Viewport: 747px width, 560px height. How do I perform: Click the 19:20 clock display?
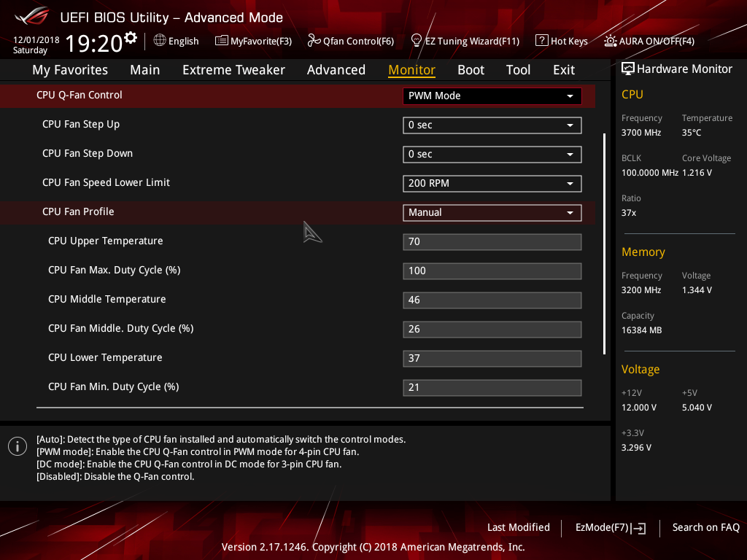(x=94, y=43)
